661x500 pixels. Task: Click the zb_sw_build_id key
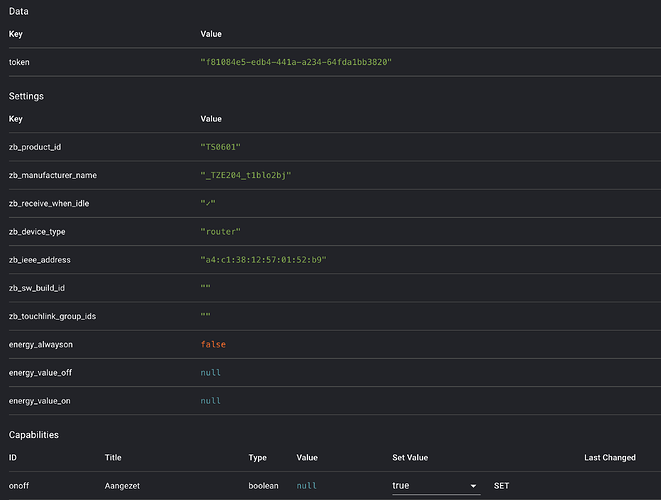point(37,288)
